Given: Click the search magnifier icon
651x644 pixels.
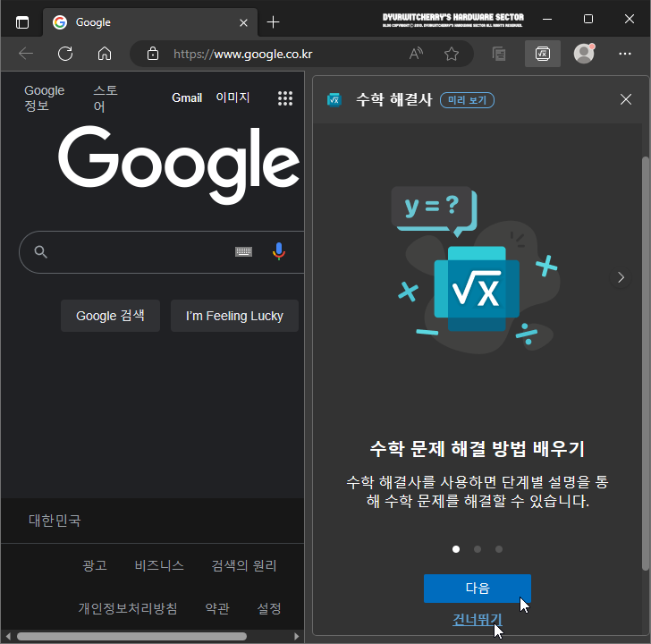Looking at the screenshot, I should tap(41, 251).
